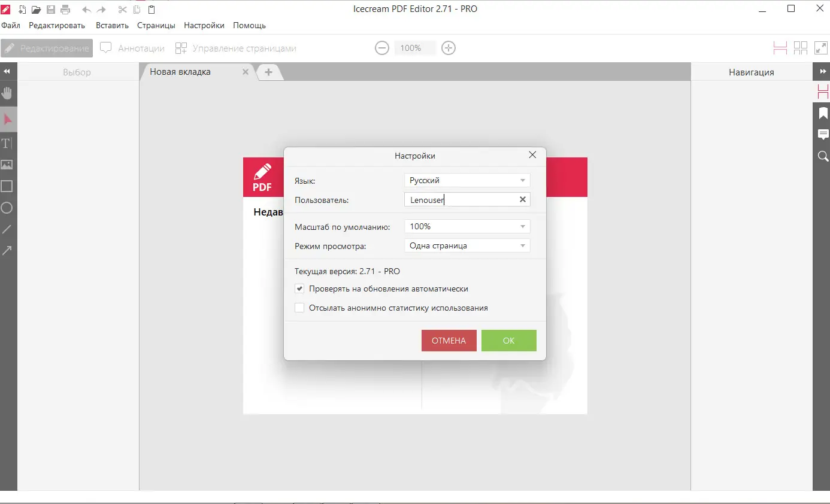Click the Print icon in the title bar
This screenshot has width=830, height=504.
[65, 9]
